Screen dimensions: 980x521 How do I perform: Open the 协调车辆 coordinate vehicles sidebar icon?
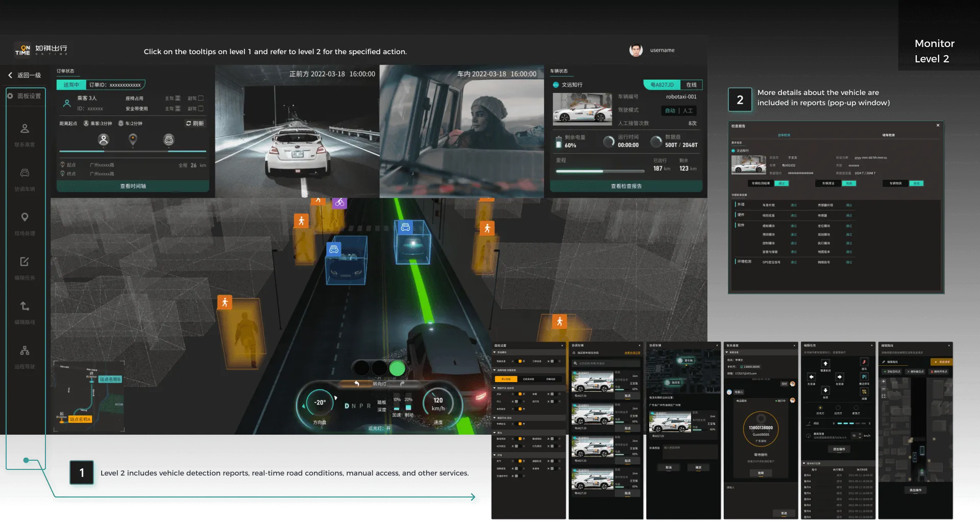point(24,174)
